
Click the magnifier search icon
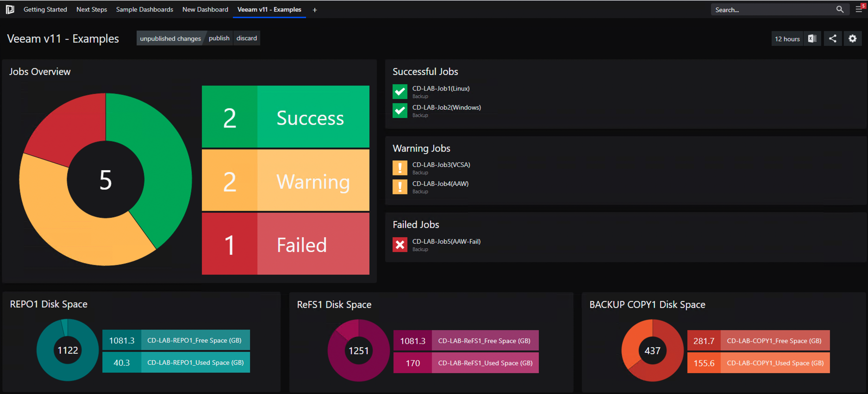click(x=840, y=9)
